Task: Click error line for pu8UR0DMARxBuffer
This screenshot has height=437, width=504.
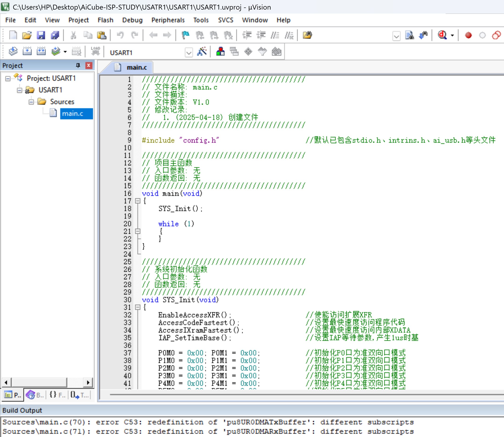Action: coord(208,431)
